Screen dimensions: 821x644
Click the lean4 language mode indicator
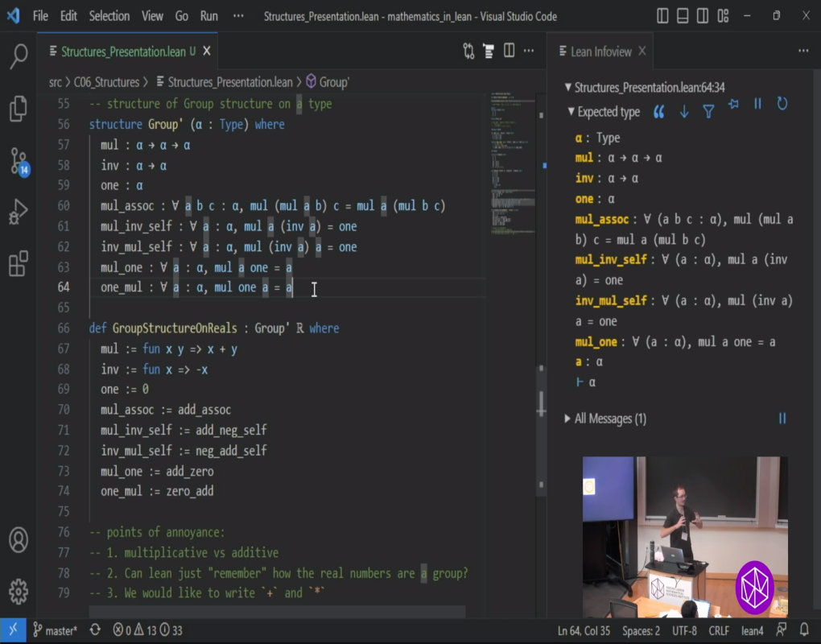[x=752, y=630]
